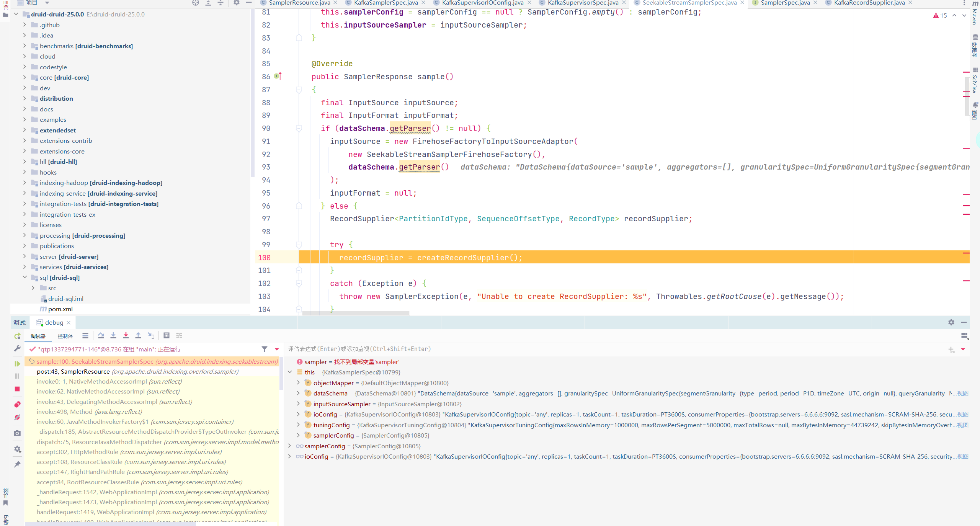Expand the samplerConfig watch entry
Viewport: 980px width, 526px height.
coord(290,446)
